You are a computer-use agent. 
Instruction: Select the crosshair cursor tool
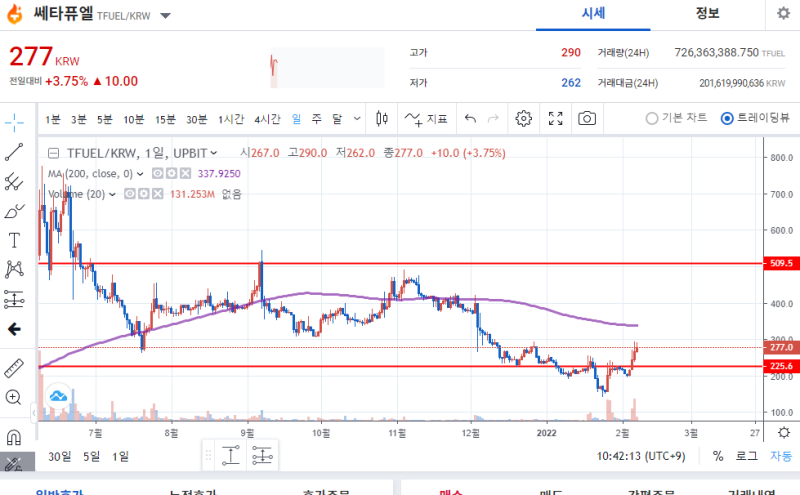(x=14, y=121)
